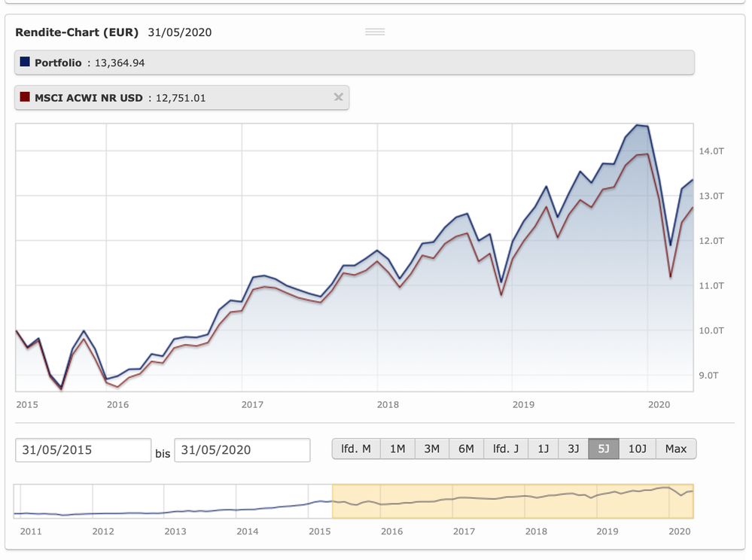The image size is (752, 560).
Task: Select the lfd. J year-to-date range
Action: click(x=506, y=449)
